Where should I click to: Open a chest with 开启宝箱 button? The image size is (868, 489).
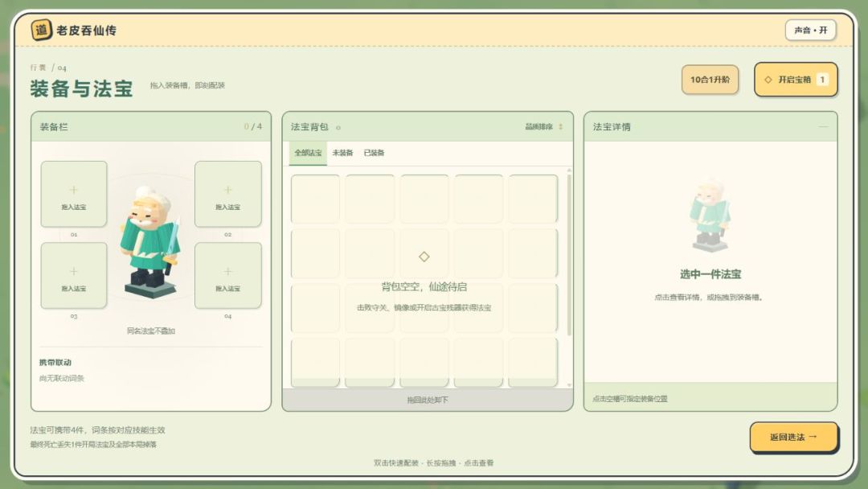coord(796,80)
